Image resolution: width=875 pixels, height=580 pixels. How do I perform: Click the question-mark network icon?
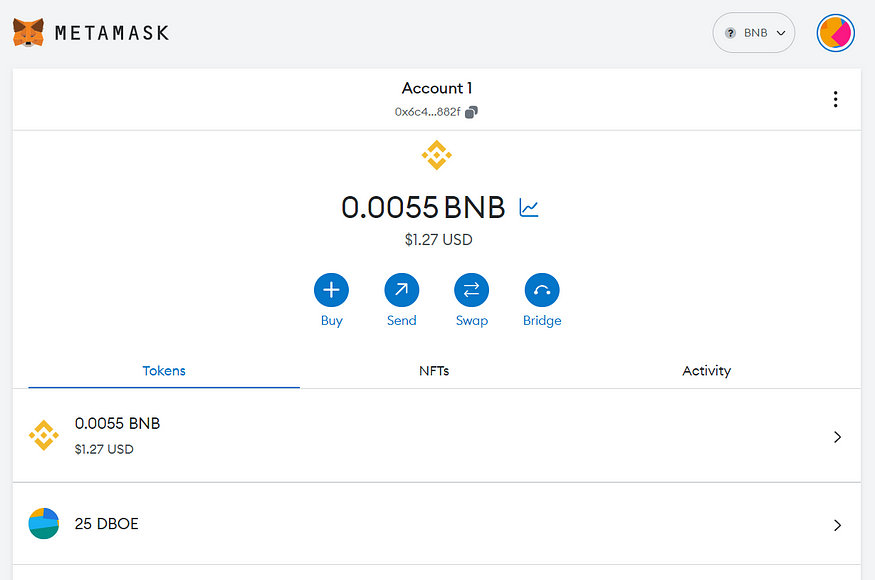(730, 33)
